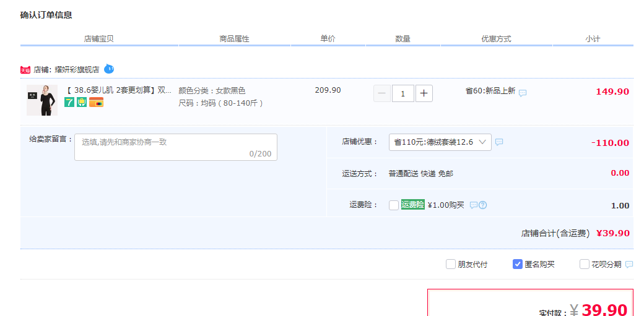Click the info bubble next to 花呗分期
The image size is (644, 316).
tap(629, 265)
